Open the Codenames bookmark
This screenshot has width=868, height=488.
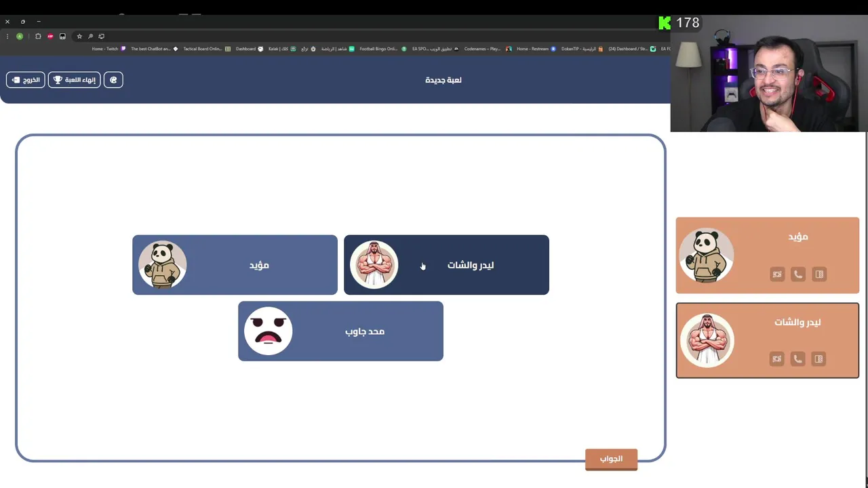(488, 49)
